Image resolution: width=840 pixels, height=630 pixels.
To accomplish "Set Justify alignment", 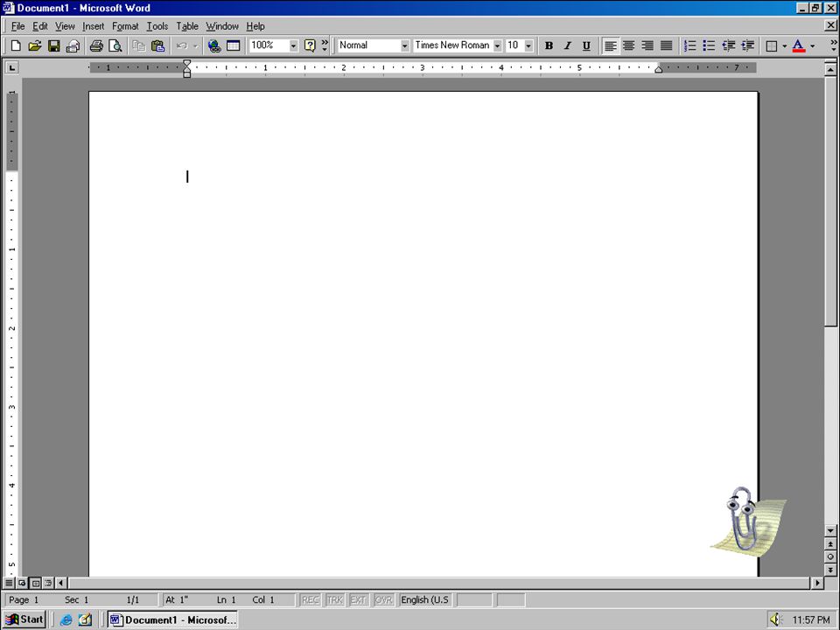I will 666,45.
